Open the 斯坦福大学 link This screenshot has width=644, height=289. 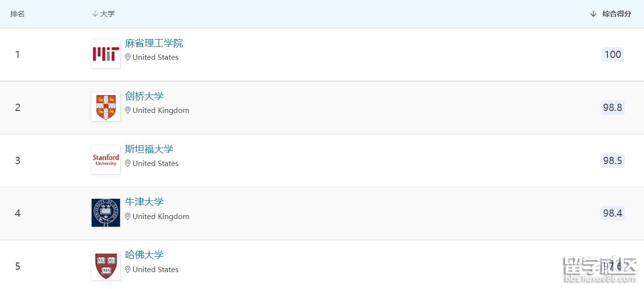pos(149,149)
